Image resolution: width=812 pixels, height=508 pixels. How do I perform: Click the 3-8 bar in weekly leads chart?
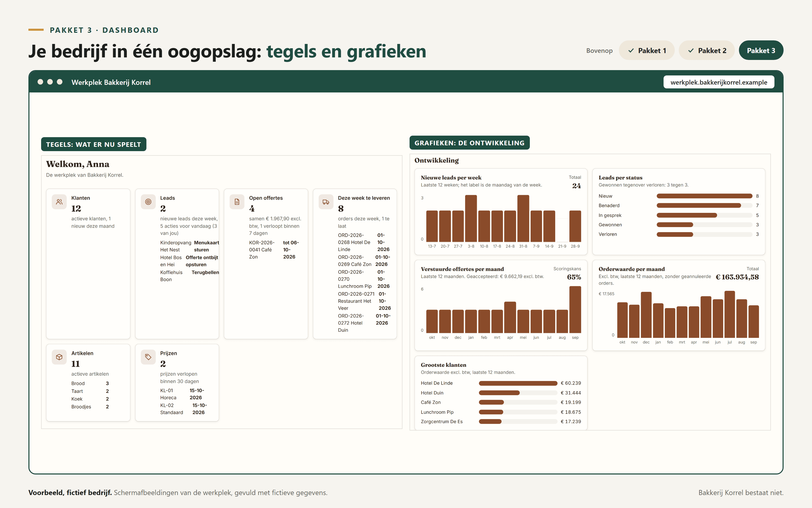[471, 218]
